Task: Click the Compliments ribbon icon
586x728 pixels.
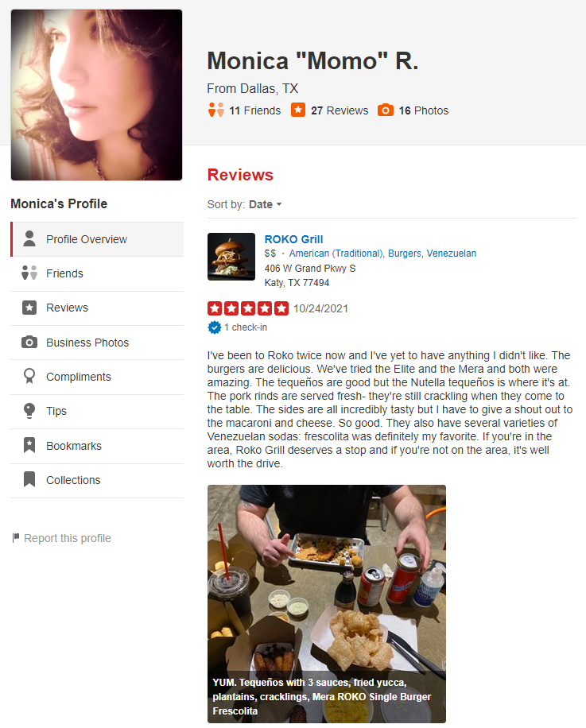Action: (x=29, y=376)
